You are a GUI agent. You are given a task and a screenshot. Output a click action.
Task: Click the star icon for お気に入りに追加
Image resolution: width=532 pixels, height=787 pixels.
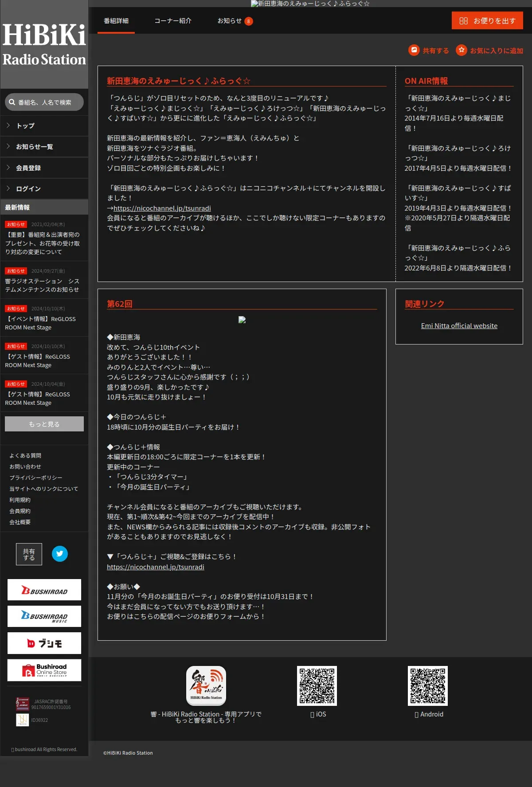point(462,50)
